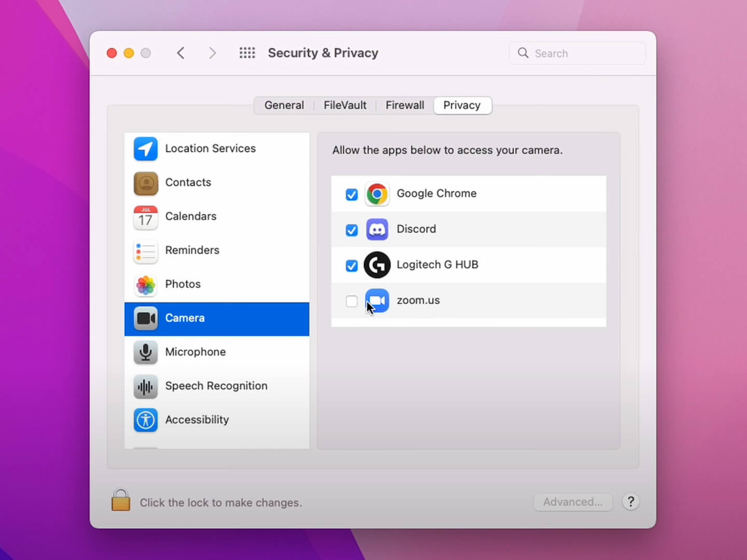Click the Microphone icon in sidebar

146,353
